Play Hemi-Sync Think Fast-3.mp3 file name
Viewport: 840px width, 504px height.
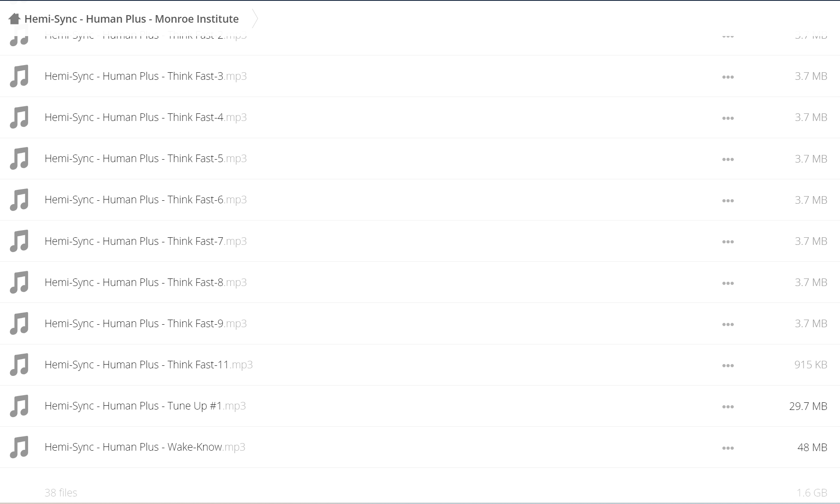click(x=146, y=76)
